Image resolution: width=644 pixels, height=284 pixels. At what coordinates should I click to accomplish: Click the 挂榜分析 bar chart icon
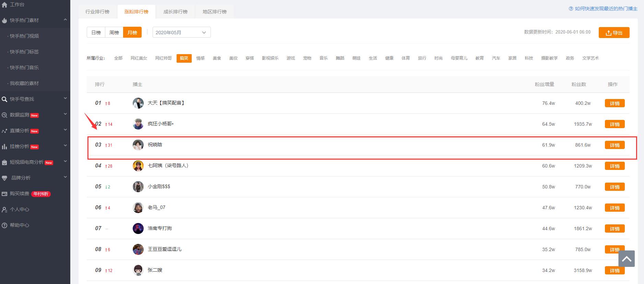4,147
